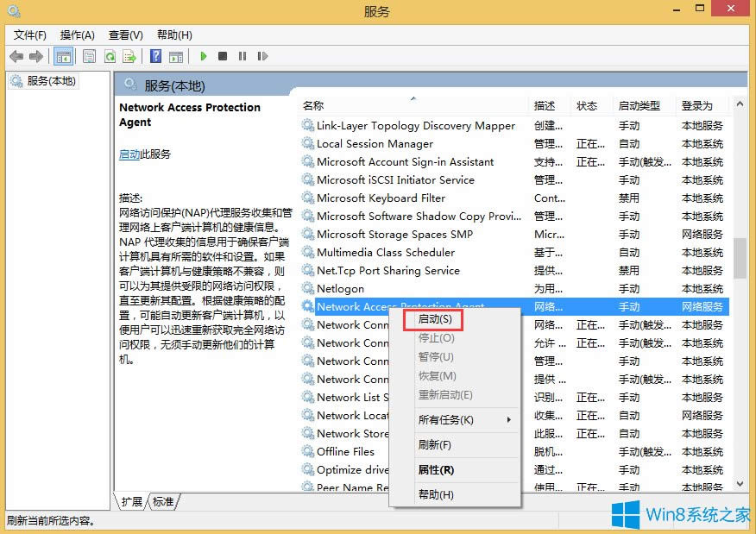Start the service using the green play icon
756x534 pixels.
coord(203,56)
